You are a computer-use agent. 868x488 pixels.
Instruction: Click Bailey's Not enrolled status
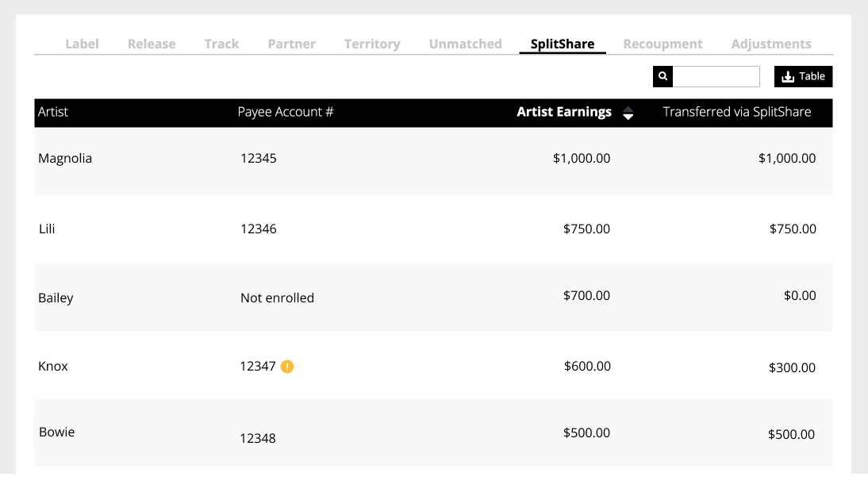click(278, 298)
